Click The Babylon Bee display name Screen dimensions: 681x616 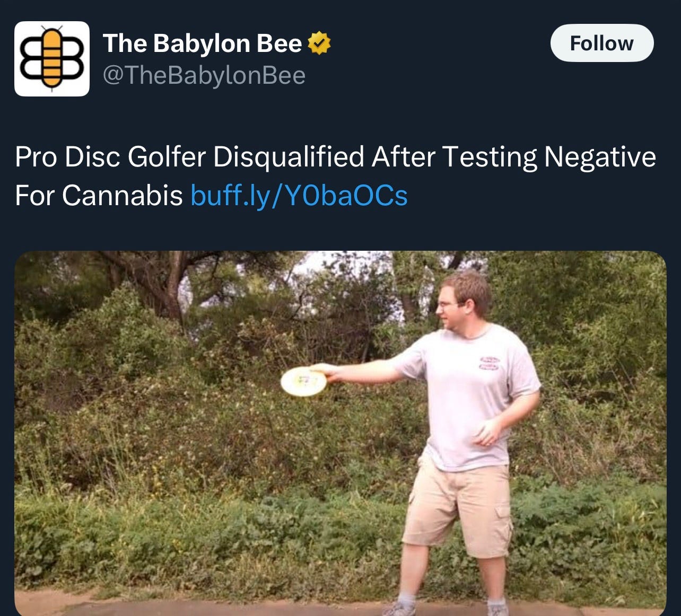click(202, 43)
